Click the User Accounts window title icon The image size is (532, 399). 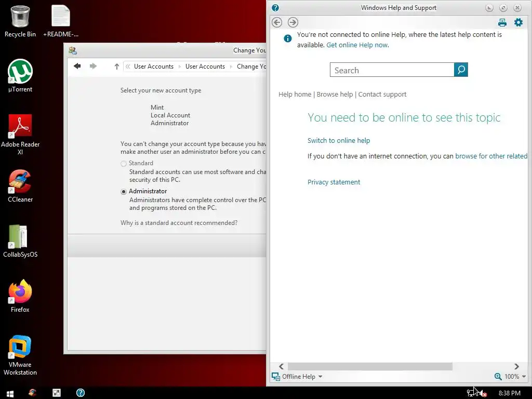point(73,50)
